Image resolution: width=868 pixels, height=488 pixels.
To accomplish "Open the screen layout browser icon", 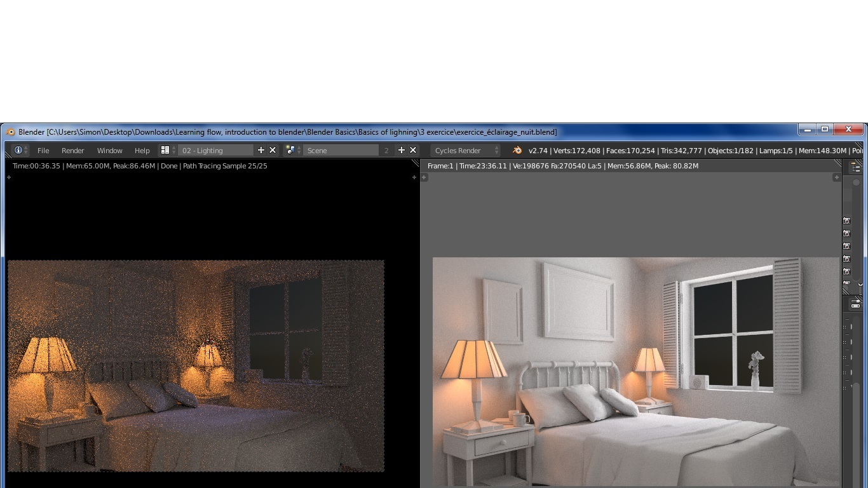I will [165, 150].
